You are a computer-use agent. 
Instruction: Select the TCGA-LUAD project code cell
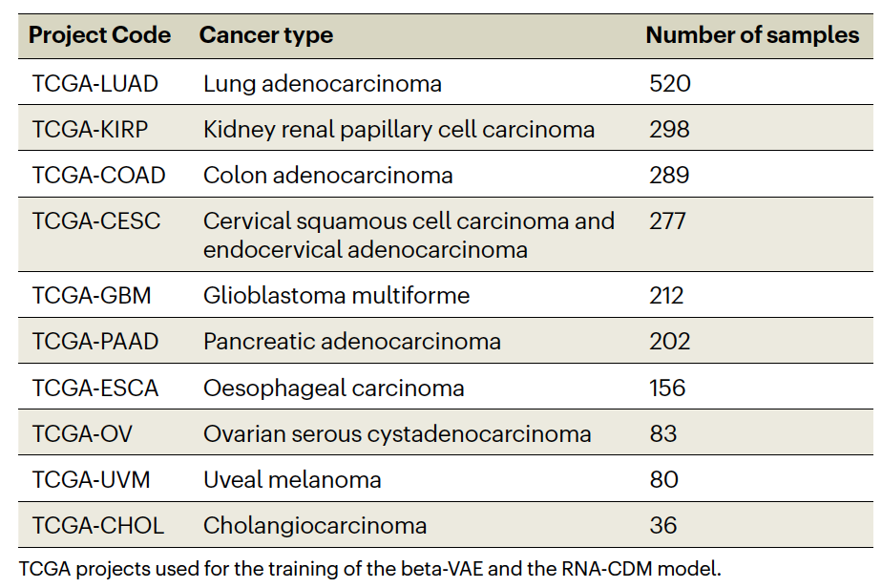pos(95,84)
